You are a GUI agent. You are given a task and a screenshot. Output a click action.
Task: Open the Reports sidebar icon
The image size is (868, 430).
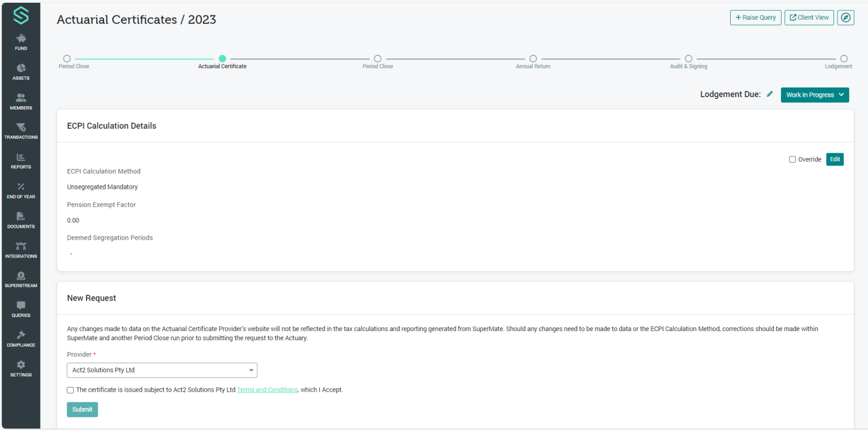21,158
